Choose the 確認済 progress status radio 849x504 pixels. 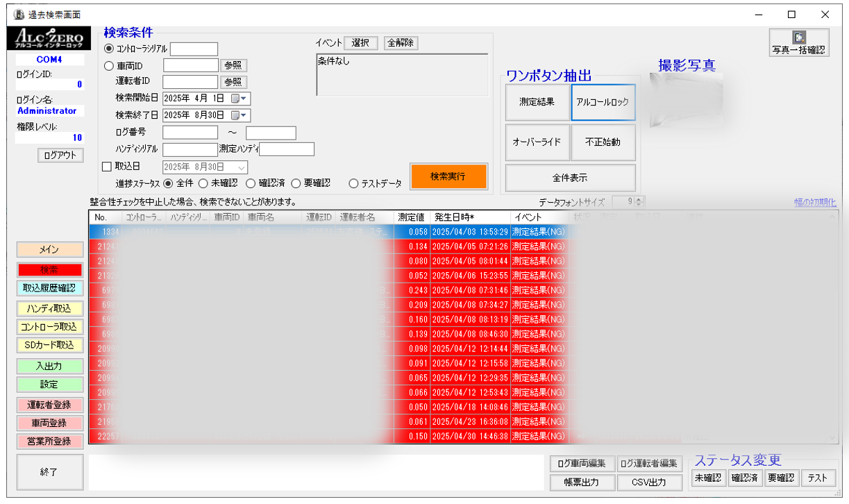coord(251,183)
